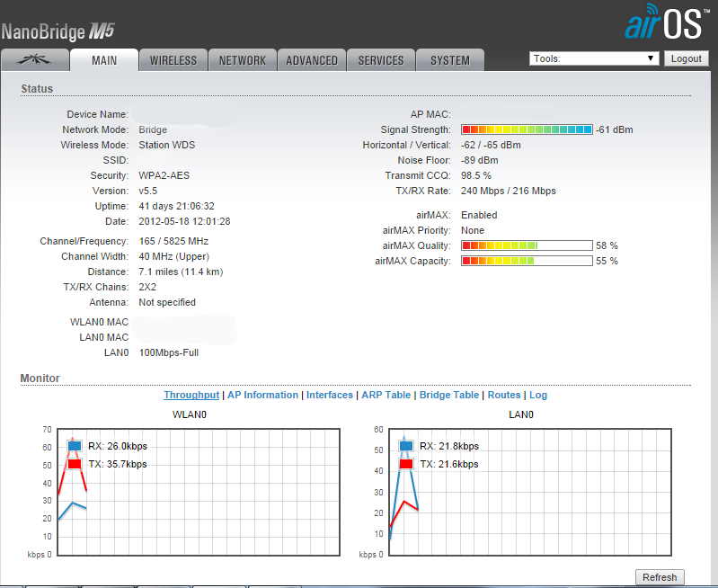Go to the ADVANCED tab
718x588 pixels.
tap(312, 60)
